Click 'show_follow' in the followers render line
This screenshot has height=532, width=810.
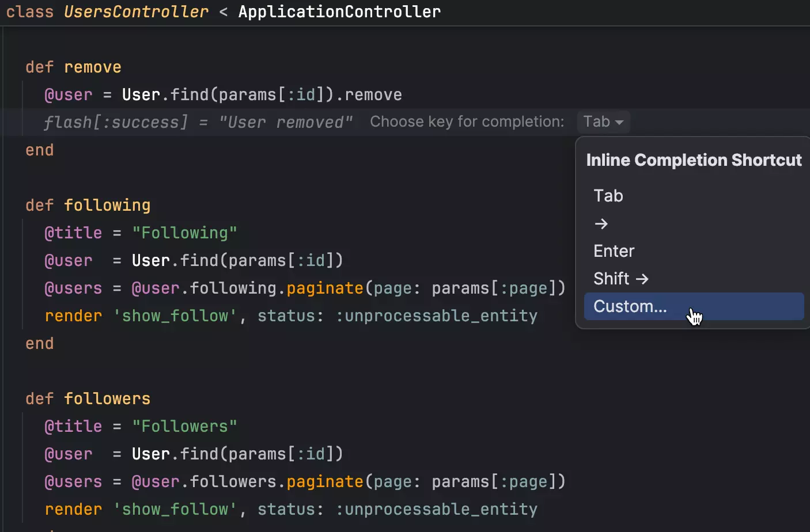tap(175, 510)
